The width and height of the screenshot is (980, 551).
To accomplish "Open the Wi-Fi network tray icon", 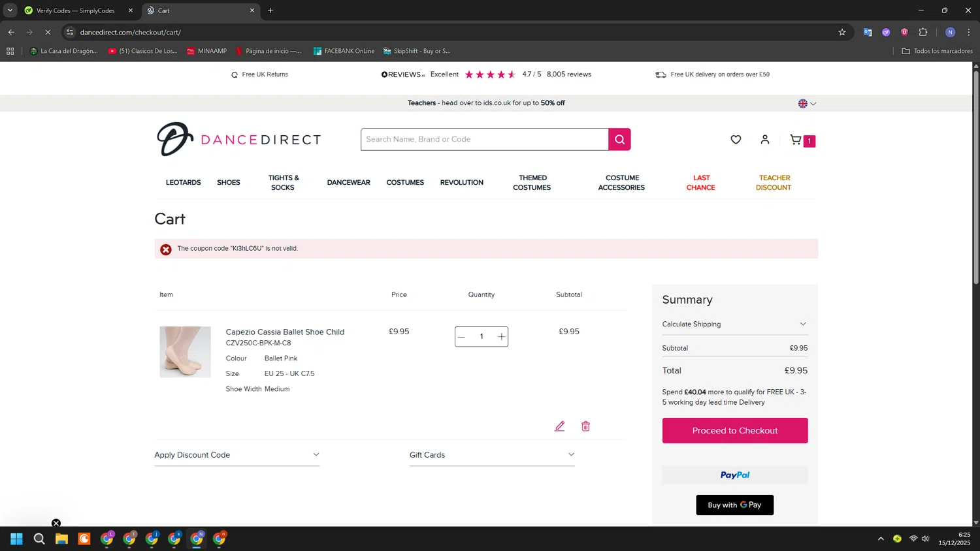I will click(913, 539).
